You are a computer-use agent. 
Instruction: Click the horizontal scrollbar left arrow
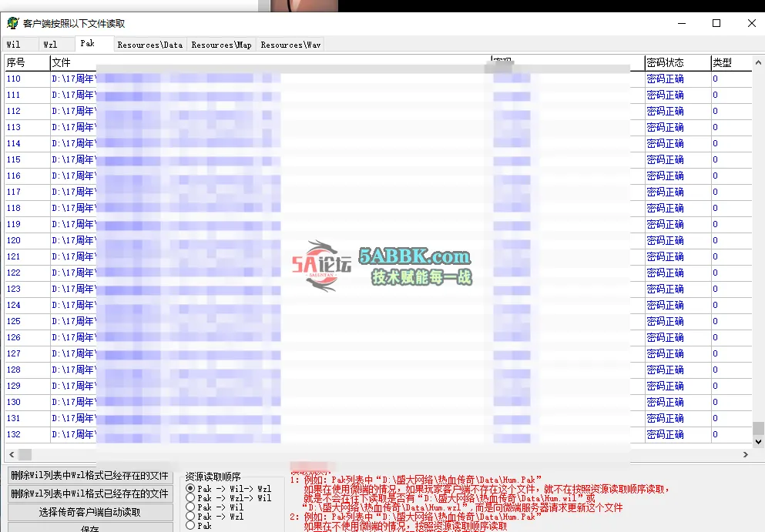tap(12, 454)
